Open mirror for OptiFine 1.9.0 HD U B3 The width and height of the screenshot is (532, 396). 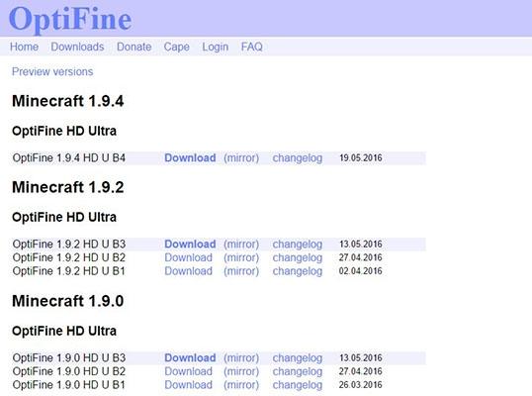coord(241,358)
